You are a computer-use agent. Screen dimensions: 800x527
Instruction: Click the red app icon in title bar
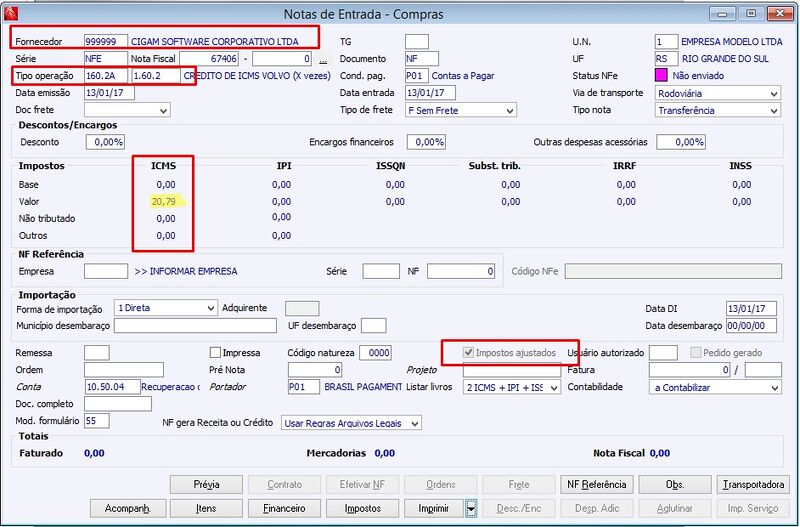click(11, 13)
